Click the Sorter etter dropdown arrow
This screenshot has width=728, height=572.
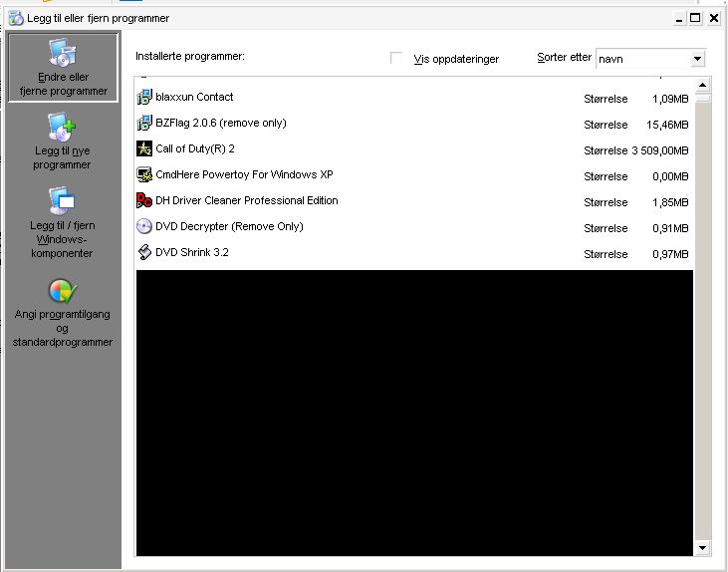pyautogui.click(x=697, y=59)
